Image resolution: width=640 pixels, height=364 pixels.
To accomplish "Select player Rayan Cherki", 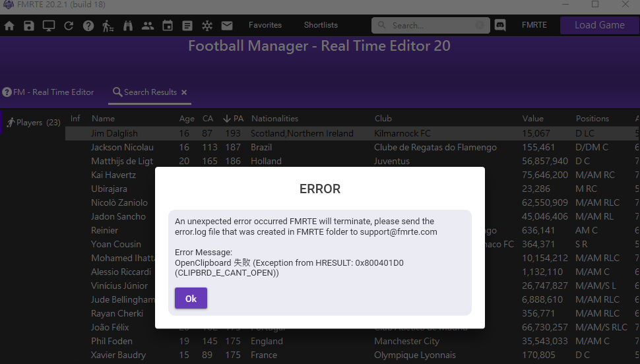I will click(x=117, y=314).
